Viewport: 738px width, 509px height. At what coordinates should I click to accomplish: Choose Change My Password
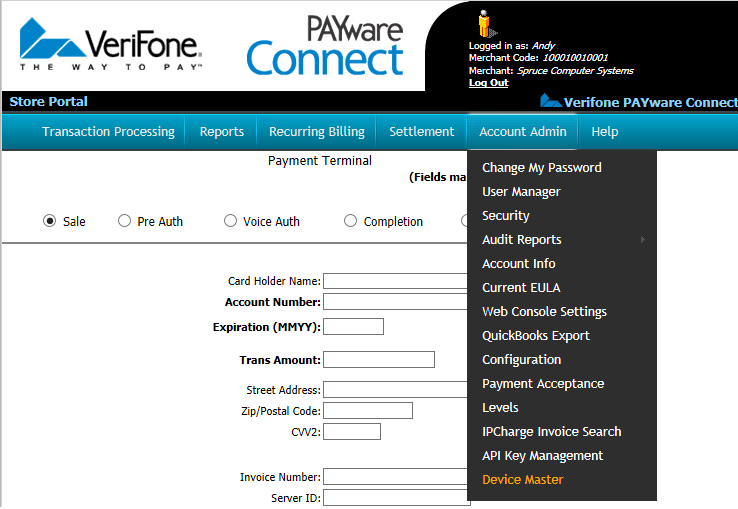point(542,168)
